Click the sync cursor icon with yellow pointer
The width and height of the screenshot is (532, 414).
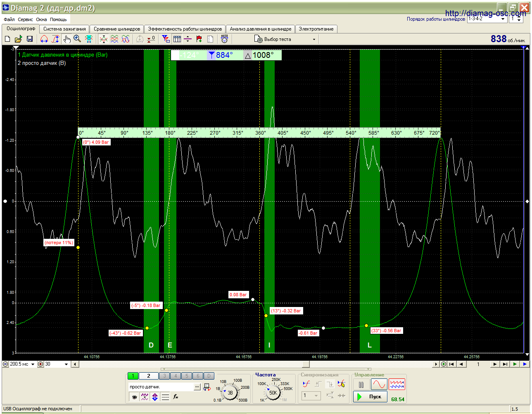tap(341, 384)
